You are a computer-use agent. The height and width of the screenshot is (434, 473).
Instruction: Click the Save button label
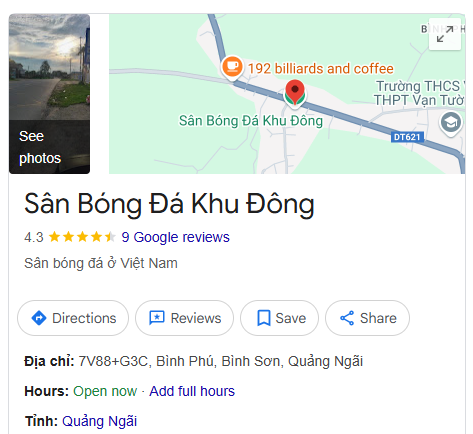tap(290, 318)
